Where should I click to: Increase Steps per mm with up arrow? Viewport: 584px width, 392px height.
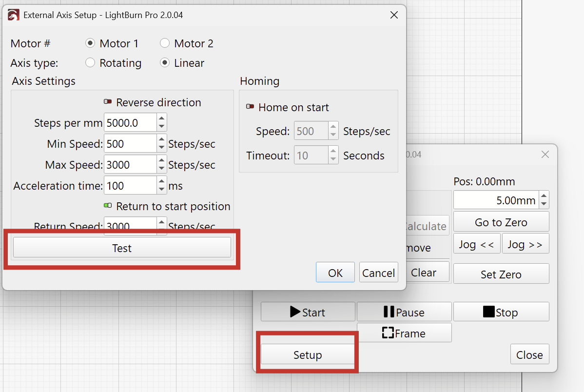tap(162, 118)
